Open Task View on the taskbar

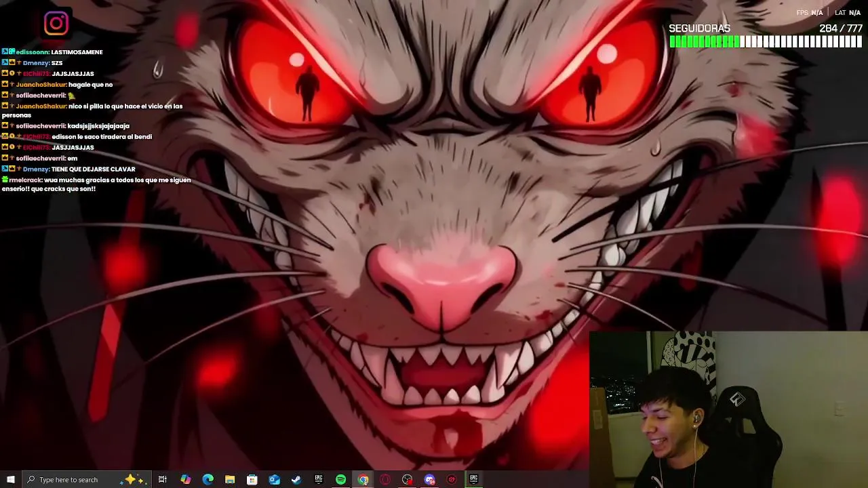[163, 479]
